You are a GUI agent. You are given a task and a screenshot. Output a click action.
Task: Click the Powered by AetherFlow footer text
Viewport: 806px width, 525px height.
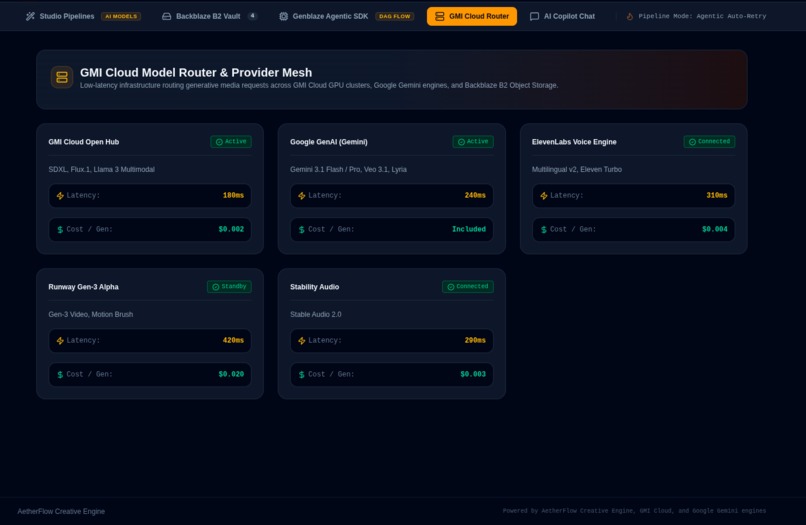pos(634,511)
